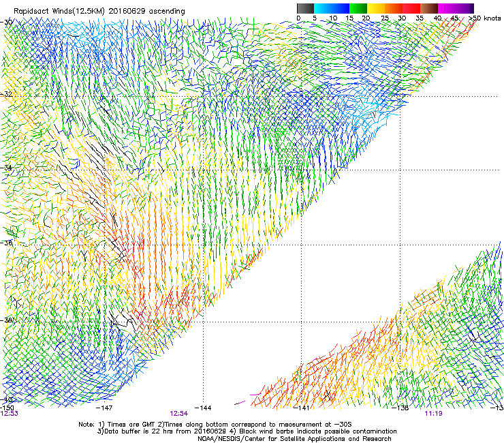504x443 pixels.
Task: Click the '>50 knots' legend label
Action: pos(484,18)
